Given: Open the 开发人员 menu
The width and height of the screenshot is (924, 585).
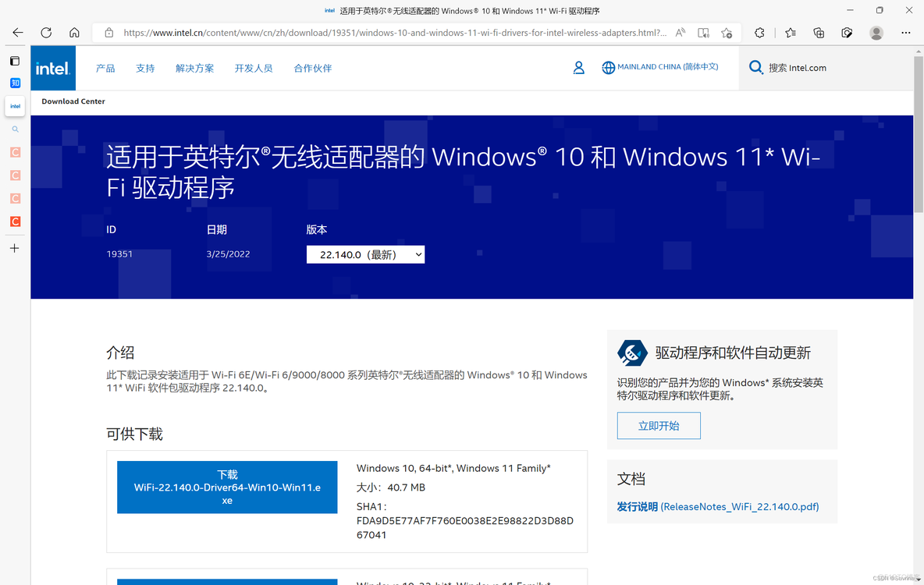Looking at the screenshot, I should [254, 69].
